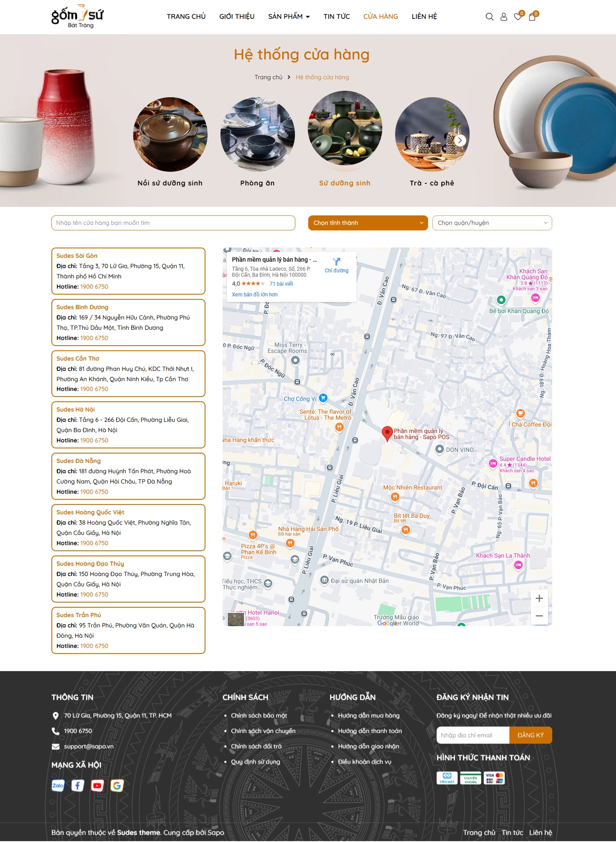Image resolution: width=616 pixels, height=842 pixels.
Task: Focus the store name search field
Action: click(x=173, y=223)
